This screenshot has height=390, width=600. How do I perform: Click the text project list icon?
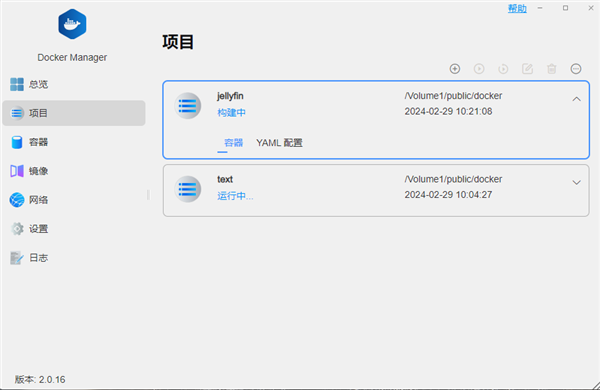188,189
